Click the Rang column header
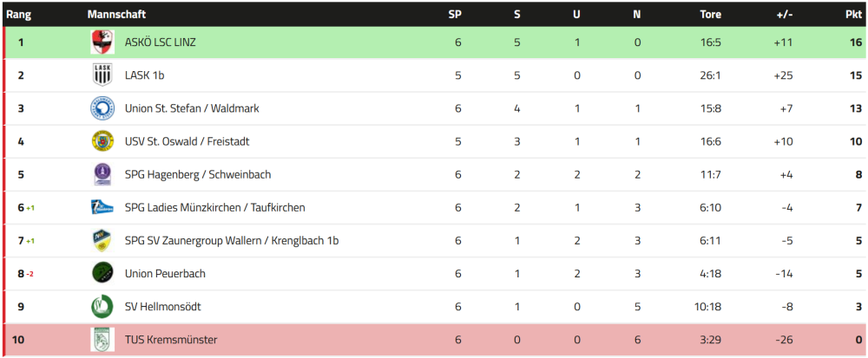Viewport: 868px width, 358px height. pyautogui.click(x=19, y=14)
